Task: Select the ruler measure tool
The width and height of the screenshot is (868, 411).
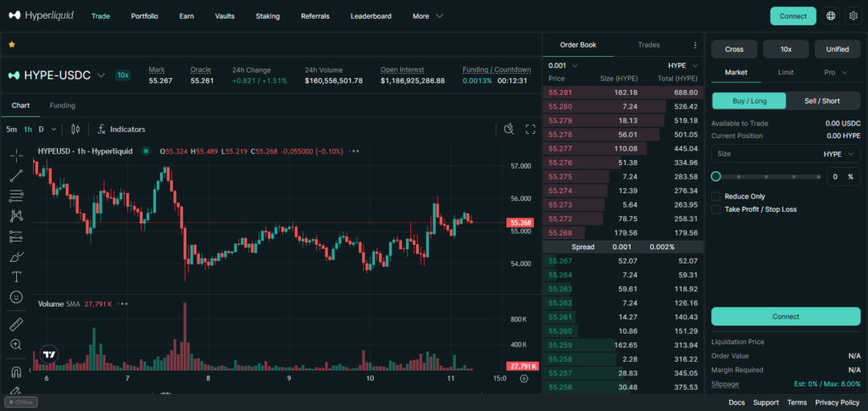Action: (x=17, y=325)
